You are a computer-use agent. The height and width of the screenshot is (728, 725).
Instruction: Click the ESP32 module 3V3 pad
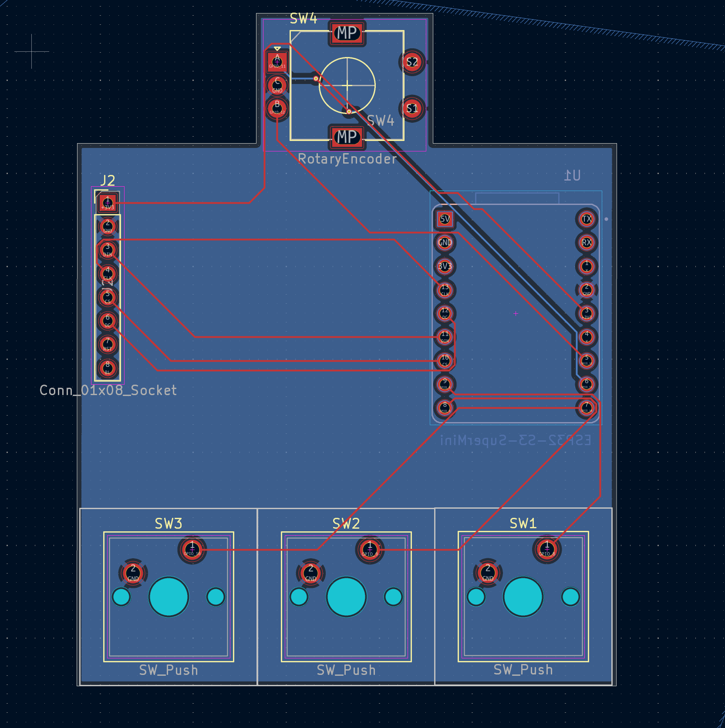click(445, 266)
